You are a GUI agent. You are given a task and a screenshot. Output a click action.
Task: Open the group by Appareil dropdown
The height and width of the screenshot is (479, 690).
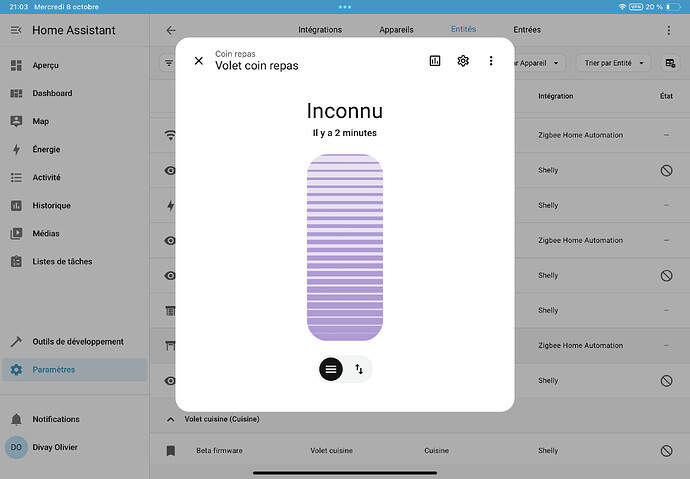pyautogui.click(x=539, y=63)
